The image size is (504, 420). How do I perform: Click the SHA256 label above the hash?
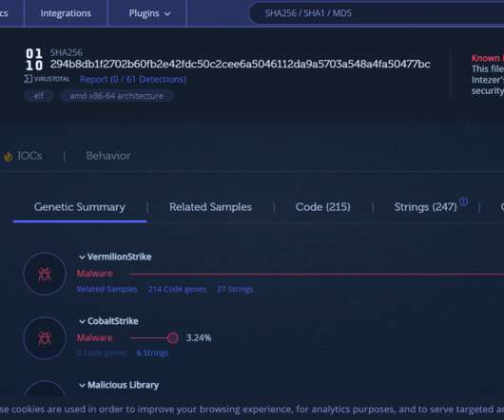tap(67, 52)
